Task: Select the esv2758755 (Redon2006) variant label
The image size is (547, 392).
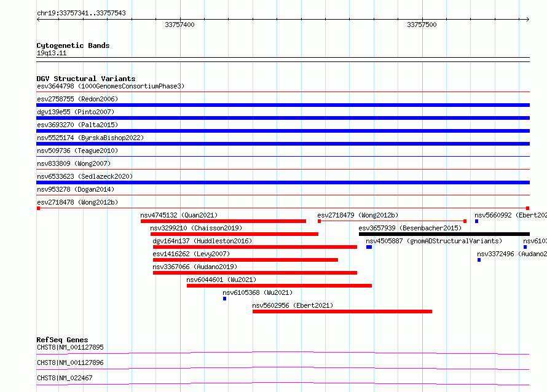Action: coord(77,99)
